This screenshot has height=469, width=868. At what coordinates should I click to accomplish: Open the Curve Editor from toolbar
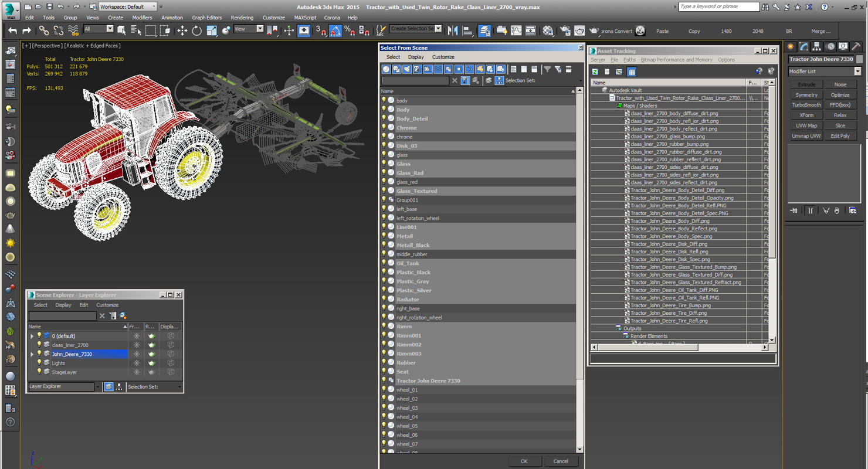point(516,30)
